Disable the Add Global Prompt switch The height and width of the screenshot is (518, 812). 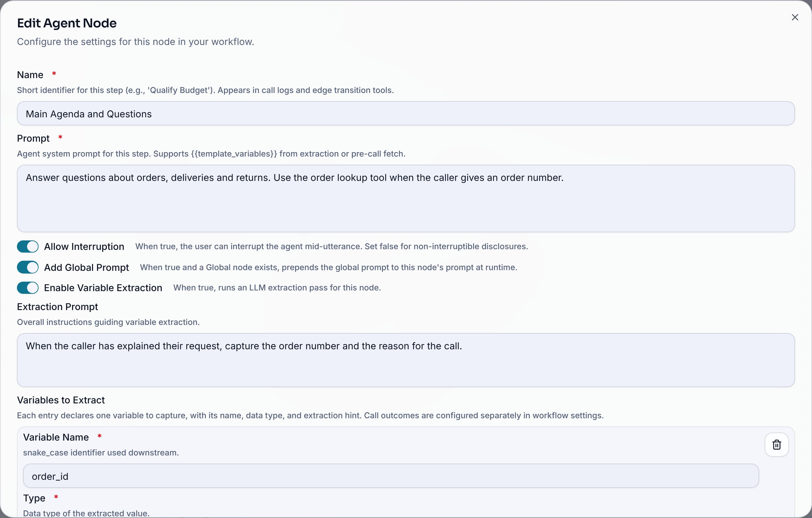tap(28, 267)
